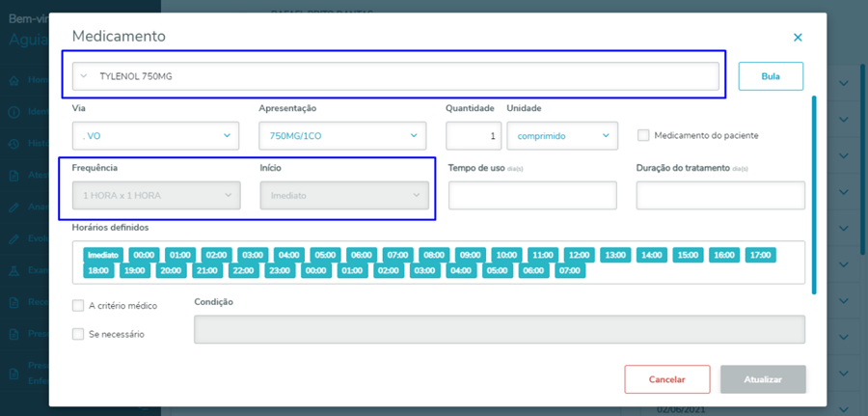
Task: Select the 12:00 time chip
Action: (580, 256)
